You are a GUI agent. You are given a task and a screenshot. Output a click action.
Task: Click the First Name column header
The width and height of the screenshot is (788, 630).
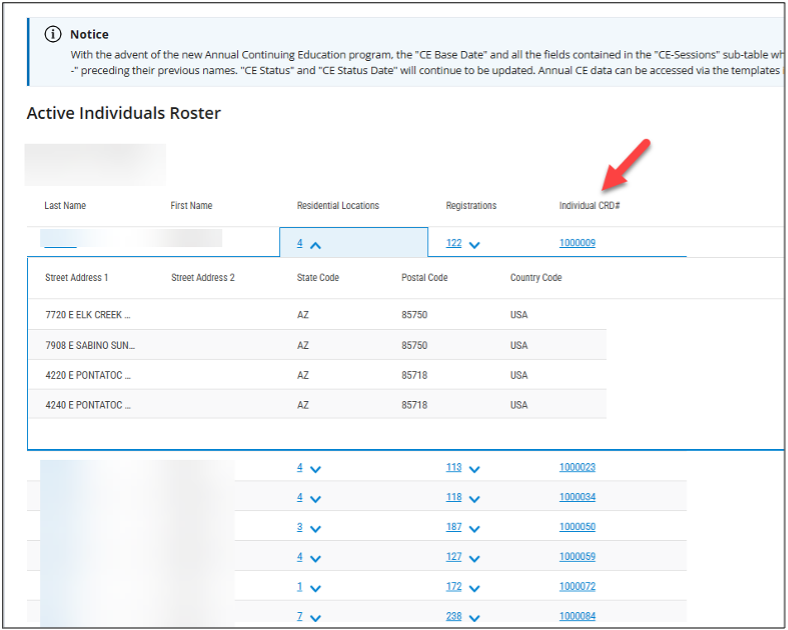pyautogui.click(x=192, y=206)
